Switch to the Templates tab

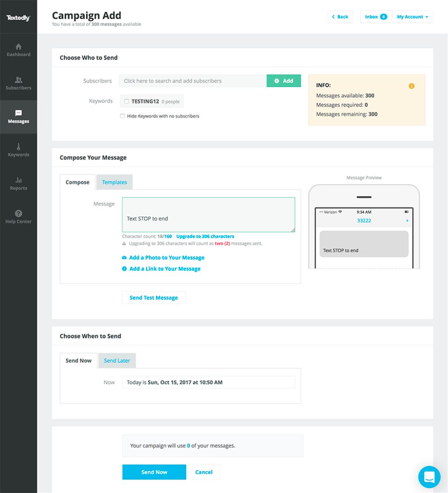click(114, 182)
